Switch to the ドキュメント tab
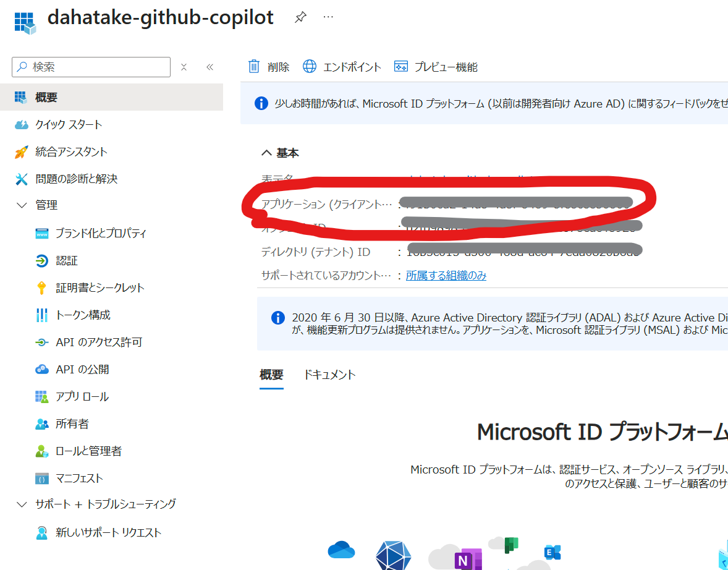 pos(331,375)
